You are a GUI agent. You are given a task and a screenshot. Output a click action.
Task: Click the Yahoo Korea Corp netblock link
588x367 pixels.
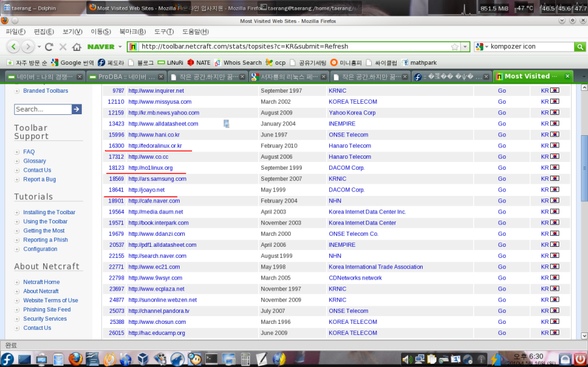pos(351,113)
